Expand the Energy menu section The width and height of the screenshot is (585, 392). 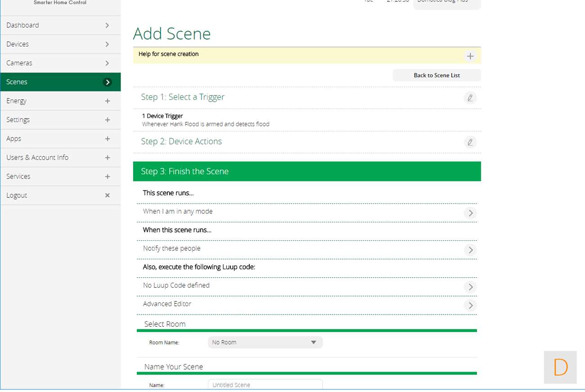click(x=107, y=101)
